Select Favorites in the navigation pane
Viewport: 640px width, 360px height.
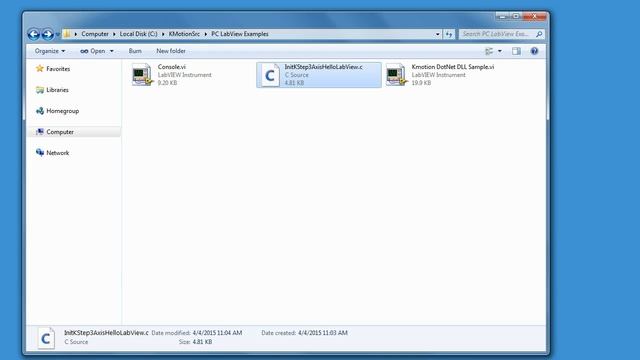(58, 69)
